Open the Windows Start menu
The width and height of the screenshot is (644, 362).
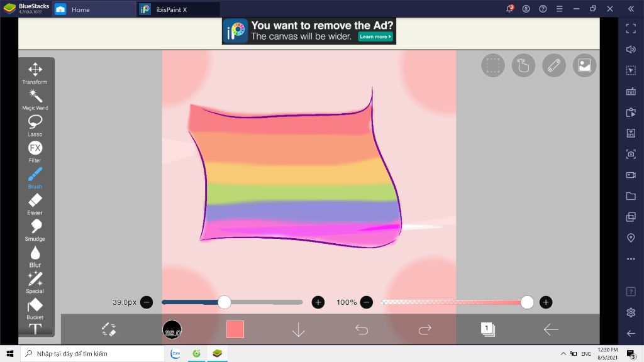(10, 353)
